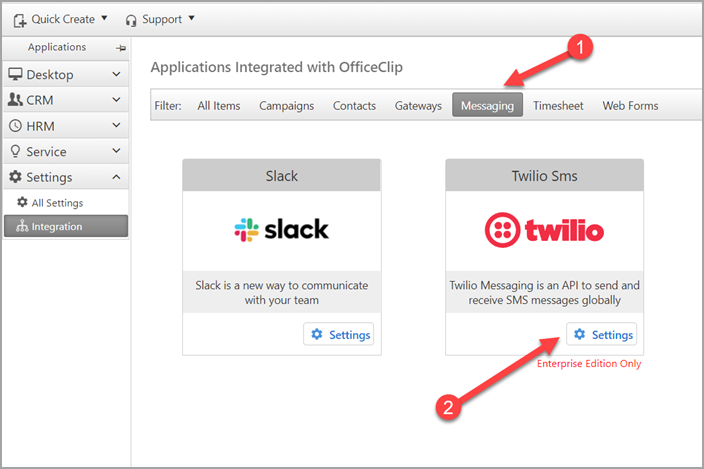This screenshot has height=469, width=704.
Task: Click the Slack logo image
Action: pyautogui.click(x=282, y=230)
